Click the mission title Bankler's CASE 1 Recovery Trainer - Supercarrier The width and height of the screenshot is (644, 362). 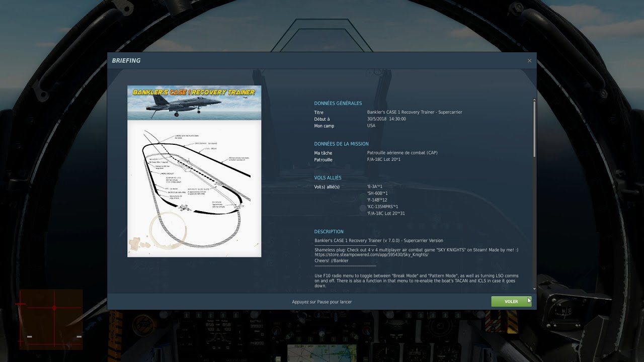(x=415, y=112)
